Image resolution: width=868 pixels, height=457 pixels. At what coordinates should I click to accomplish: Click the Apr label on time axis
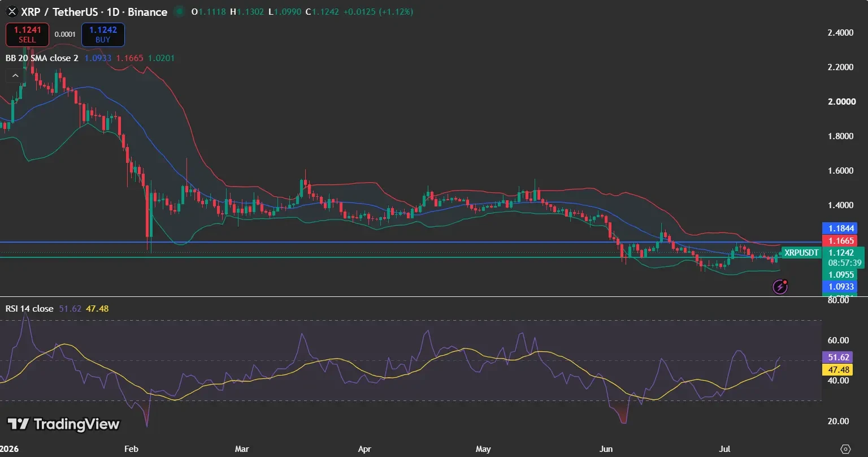point(364,449)
